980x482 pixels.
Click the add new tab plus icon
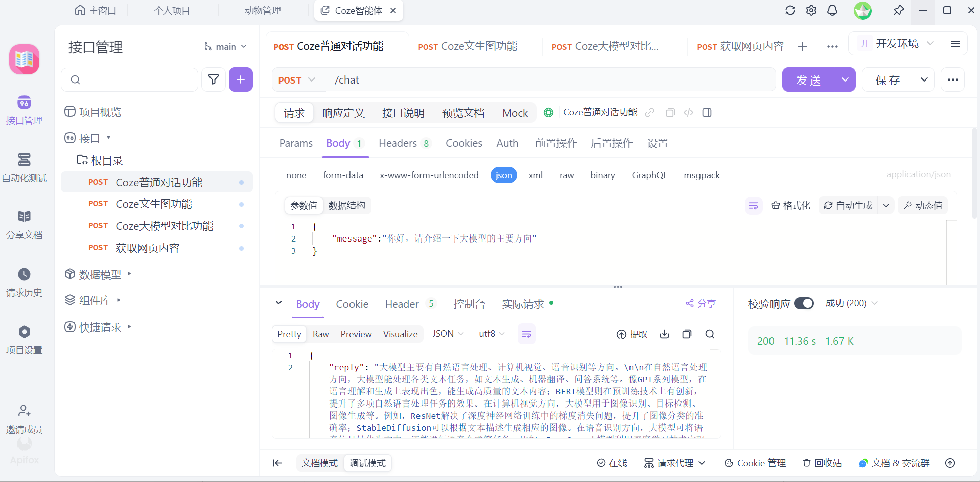coord(803,46)
